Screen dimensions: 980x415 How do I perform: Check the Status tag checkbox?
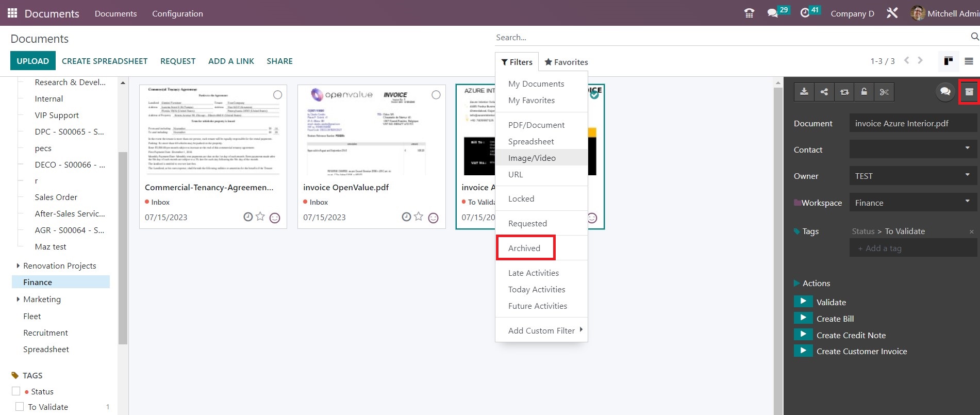point(16,391)
